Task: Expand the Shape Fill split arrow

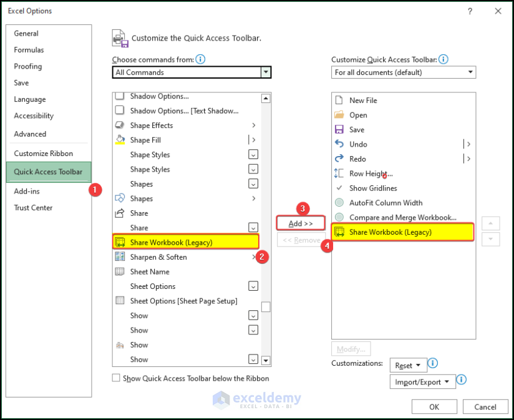Action: pos(254,140)
